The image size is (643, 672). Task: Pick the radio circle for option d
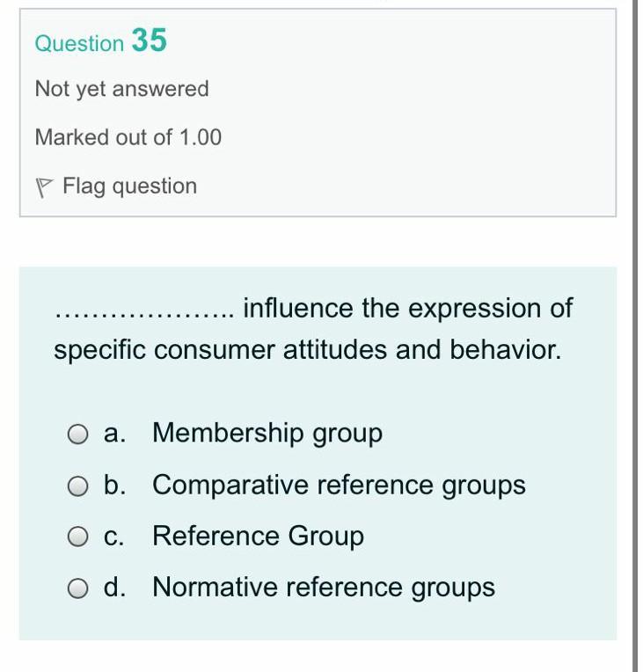pos(79,588)
